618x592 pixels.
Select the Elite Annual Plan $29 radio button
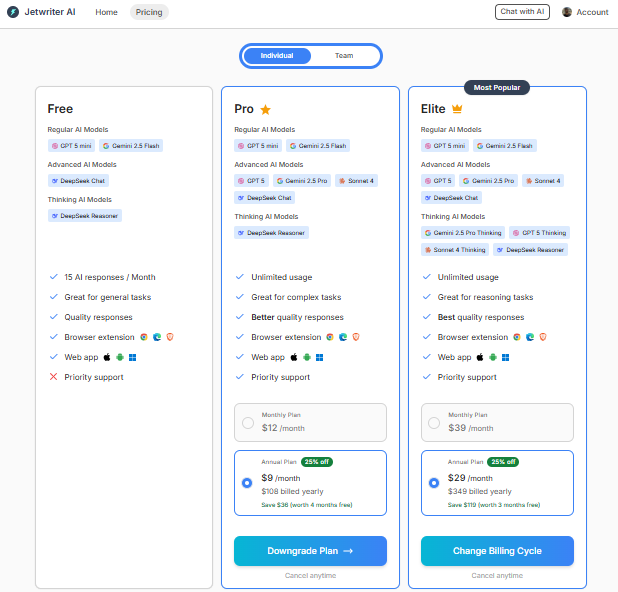pyautogui.click(x=434, y=483)
